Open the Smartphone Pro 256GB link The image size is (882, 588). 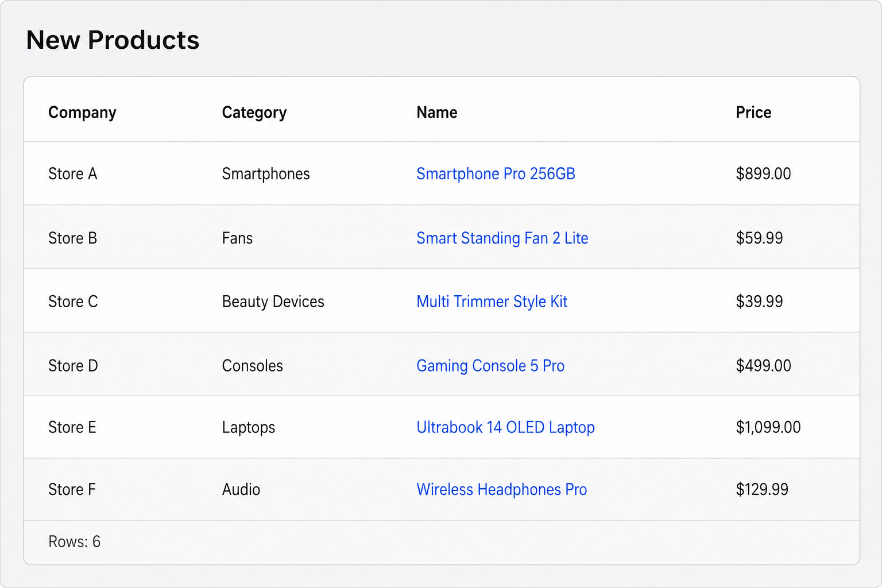click(x=496, y=174)
